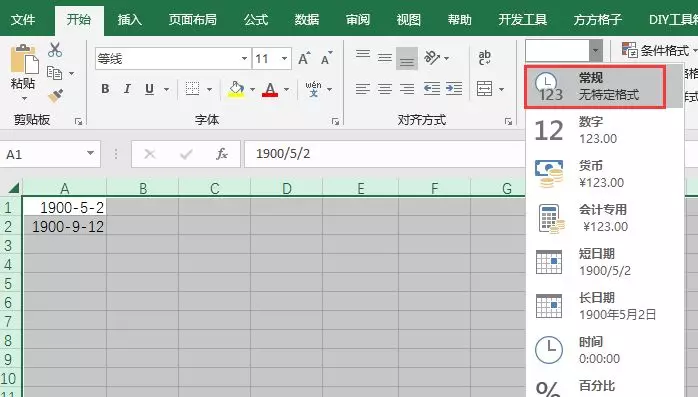Click the text orientation icon

tap(431, 57)
